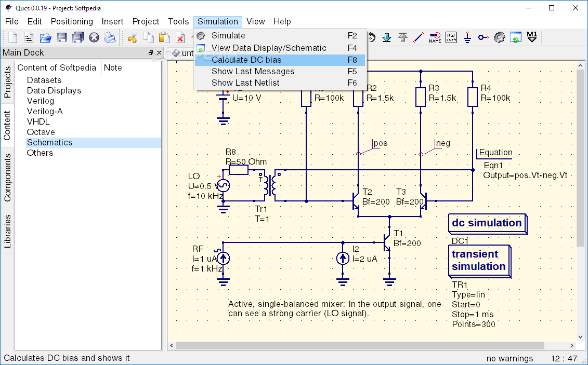Choose Simulate from Simulation menu
Screen dimensions: 588x365
(x=280, y=35)
